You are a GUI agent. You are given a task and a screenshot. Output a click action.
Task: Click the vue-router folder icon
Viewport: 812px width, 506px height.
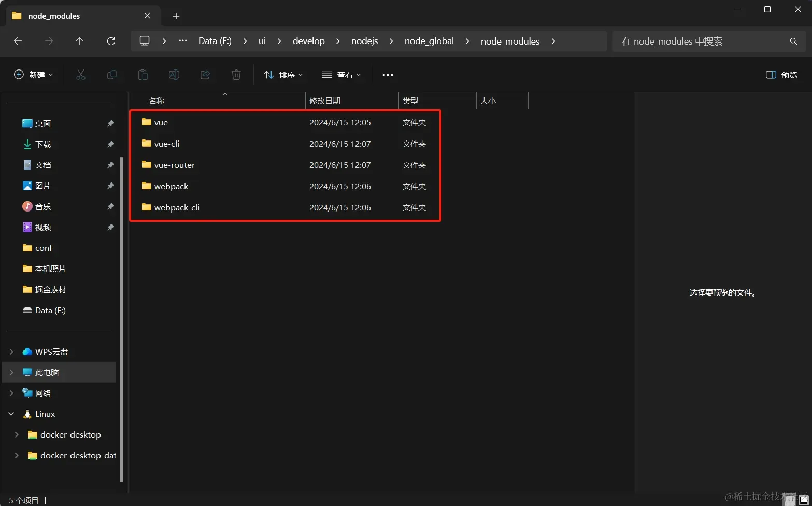[x=146, y=164]
